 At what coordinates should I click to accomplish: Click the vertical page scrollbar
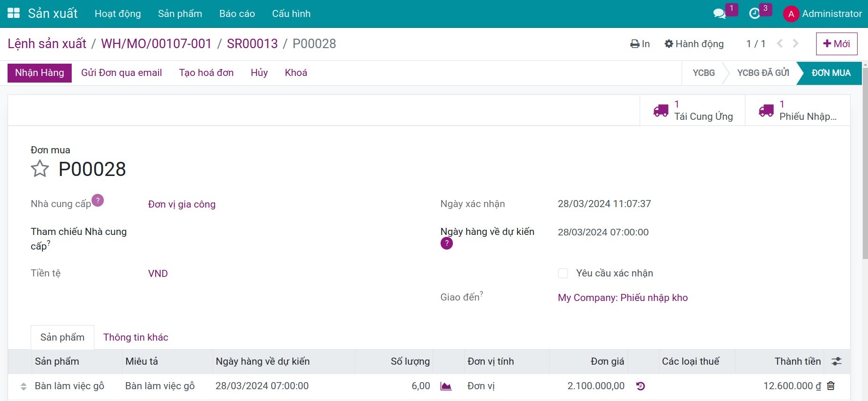pos(865,163)
